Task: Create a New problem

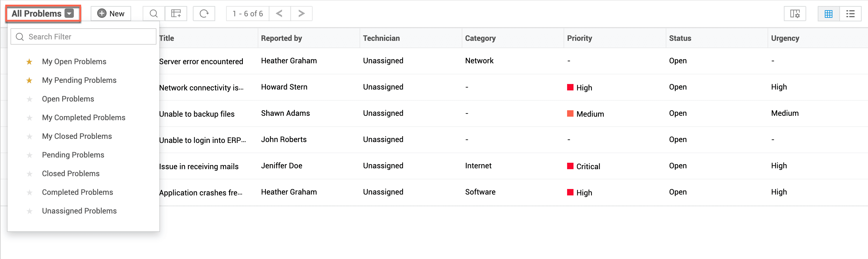Action: [111, 13]
